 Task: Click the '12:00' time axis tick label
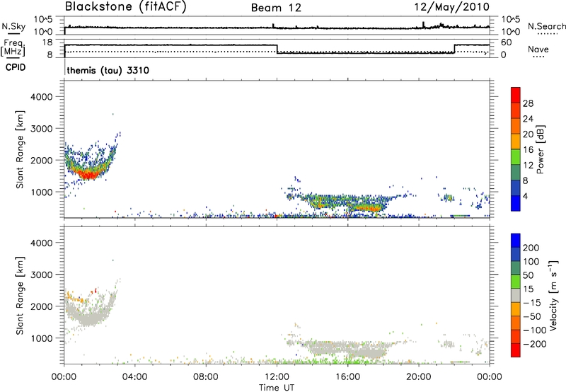(277, 377)
